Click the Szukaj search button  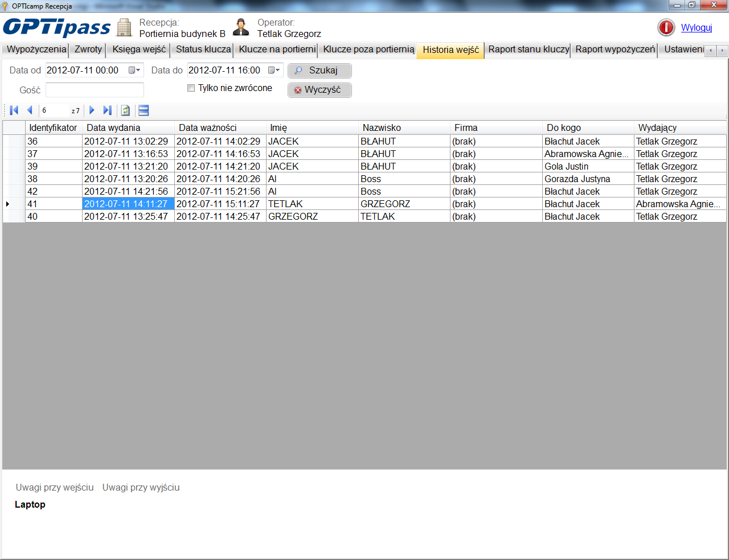pos(320,71)
